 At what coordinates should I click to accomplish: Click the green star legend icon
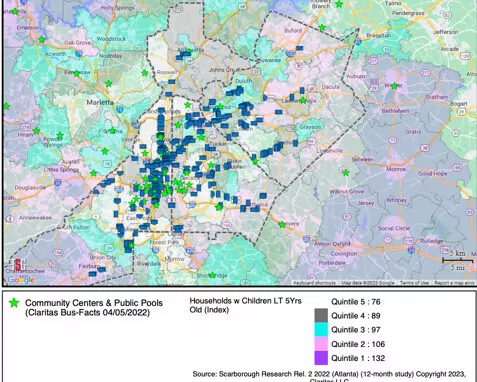(14, 303)
